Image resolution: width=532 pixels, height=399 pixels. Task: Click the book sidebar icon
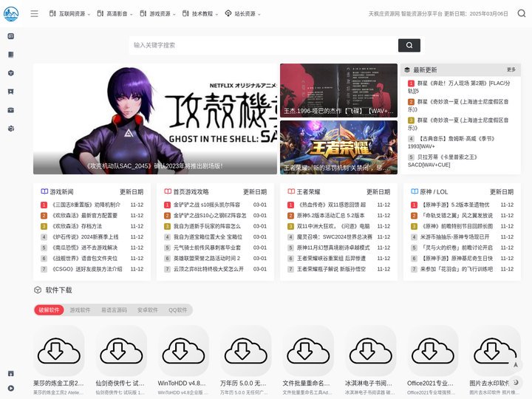[11, 55]
